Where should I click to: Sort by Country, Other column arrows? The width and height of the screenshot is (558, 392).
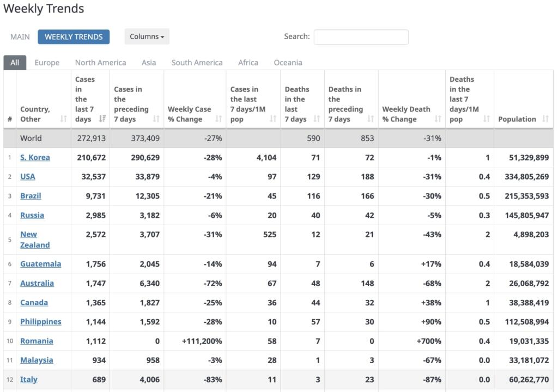[x=63, y=119]
